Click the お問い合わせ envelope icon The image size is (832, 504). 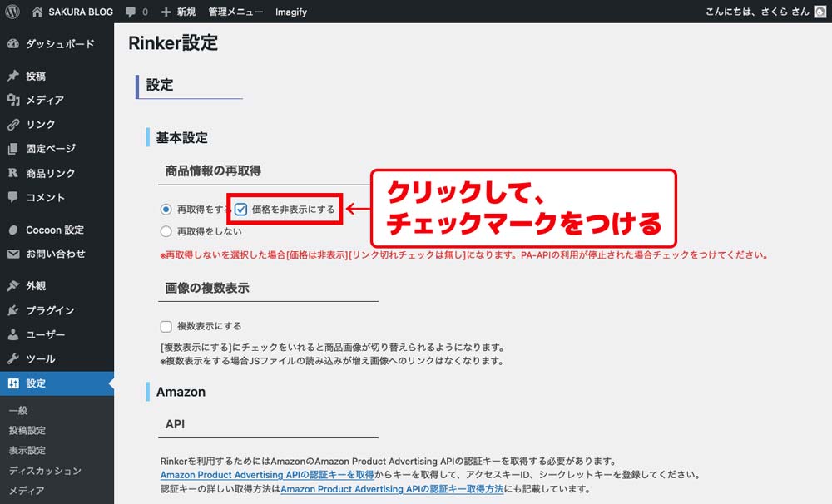pos(13,254)
